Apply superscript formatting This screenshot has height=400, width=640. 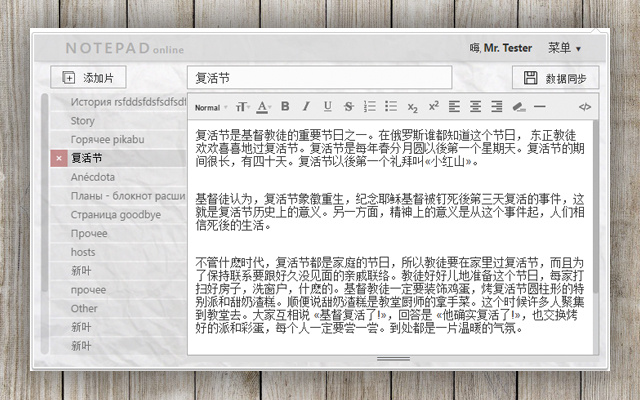[x=433, y=107]
